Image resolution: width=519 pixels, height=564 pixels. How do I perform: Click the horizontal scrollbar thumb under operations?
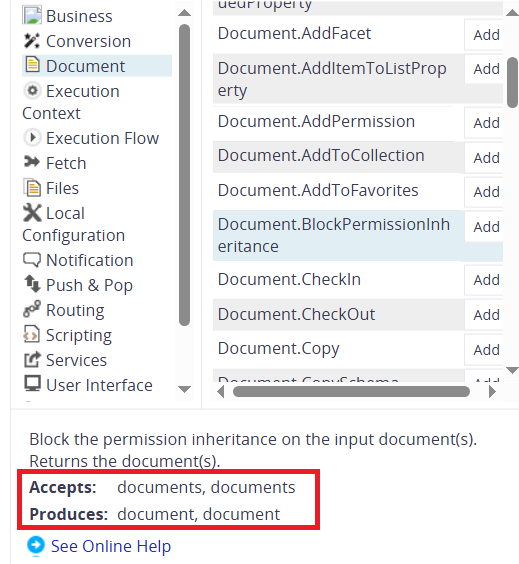pyautogui.click(x=351, y=392)
